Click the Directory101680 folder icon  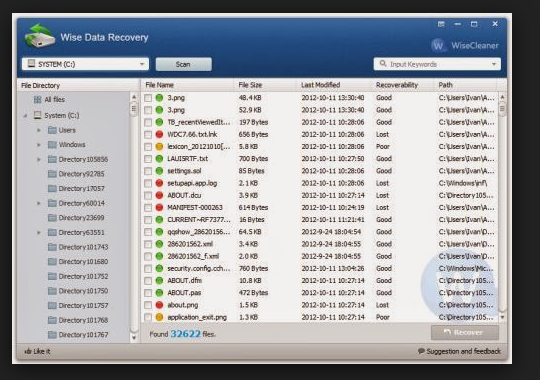[x=52, y=261]
